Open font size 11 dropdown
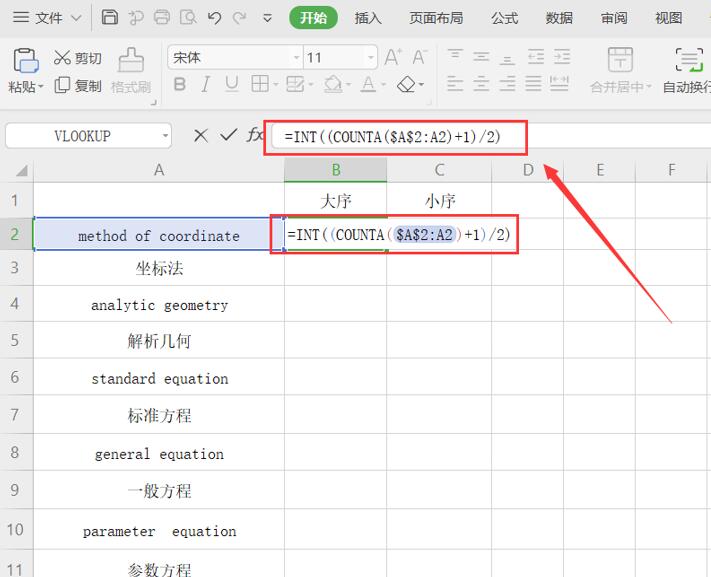The image size is (711, 577). 370,58
